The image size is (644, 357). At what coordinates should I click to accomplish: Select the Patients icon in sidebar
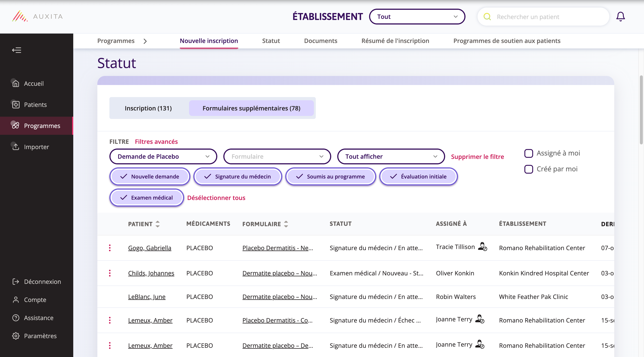16,105
